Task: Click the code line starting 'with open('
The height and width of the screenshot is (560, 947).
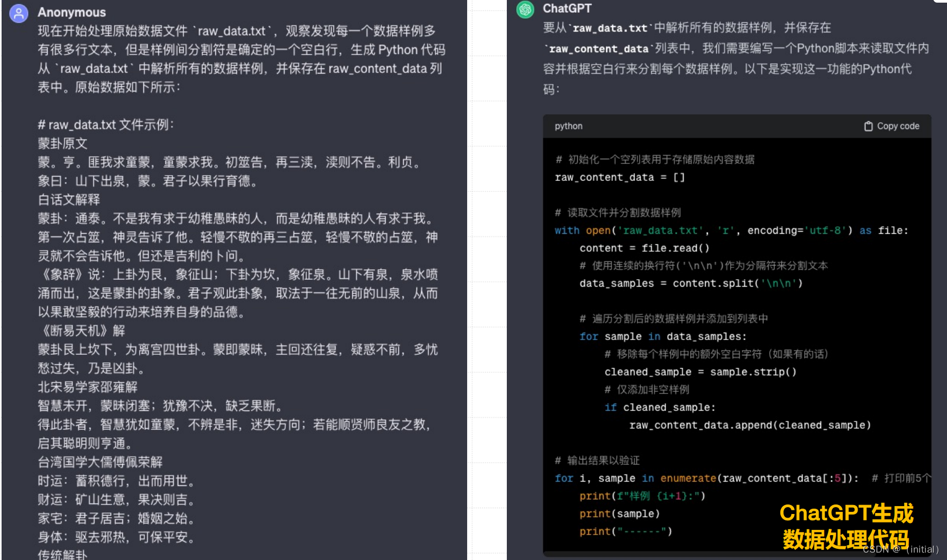Action: tap(731, 231)
